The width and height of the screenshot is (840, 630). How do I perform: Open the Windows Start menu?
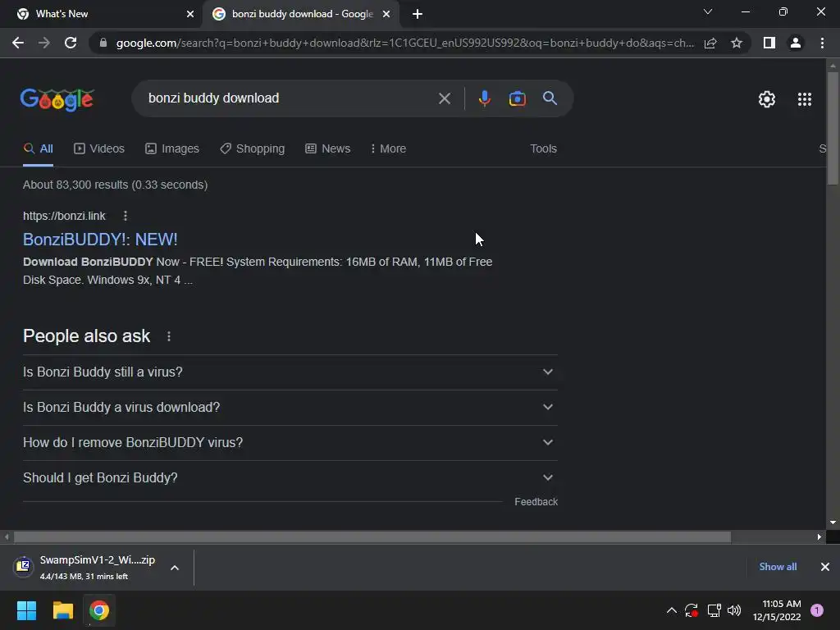[26, 610]
